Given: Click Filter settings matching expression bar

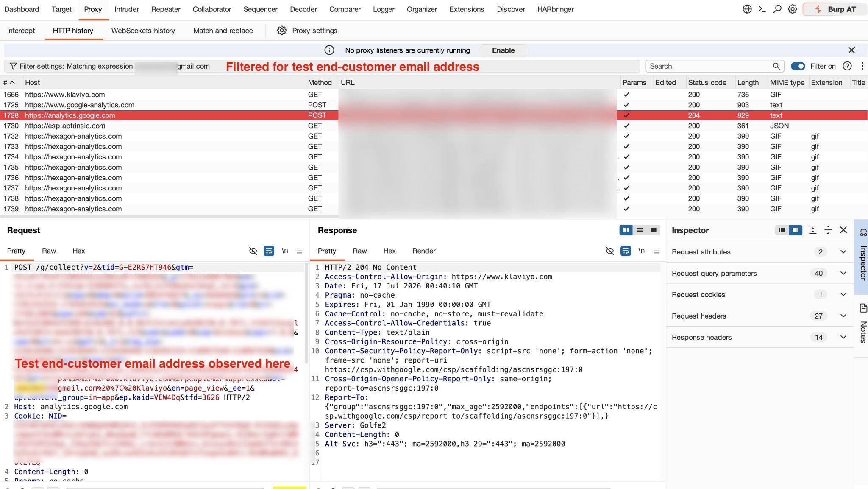Looking at the screenshot, I should (x=322, y=66).
